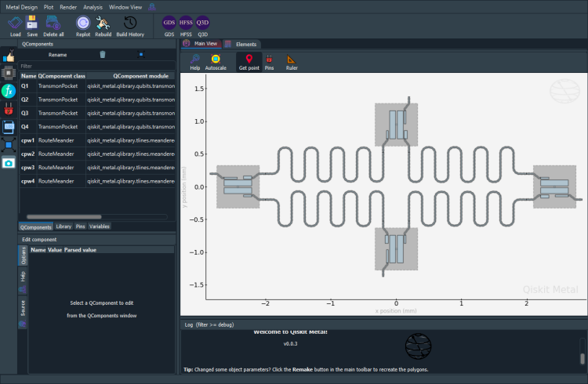Open the Metal Design menu
The image size is (588, 384).
pos(22,7)
